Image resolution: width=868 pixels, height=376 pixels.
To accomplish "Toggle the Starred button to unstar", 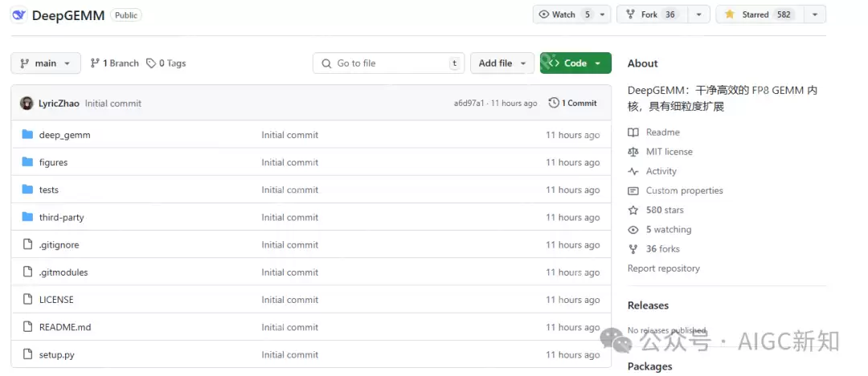I will click(x=757, y=14).
